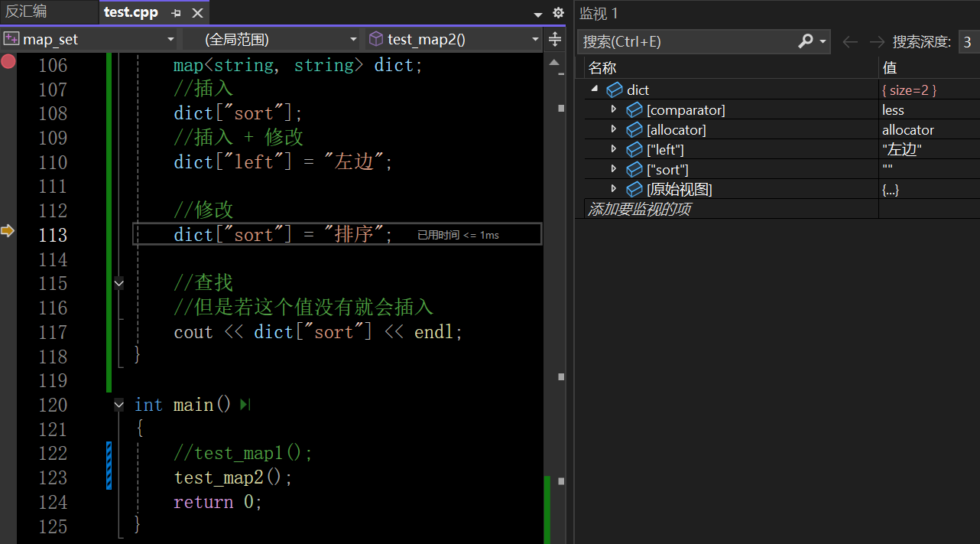
Task: Click the map<string, string> dict; declaration
Action: (298, 65)
